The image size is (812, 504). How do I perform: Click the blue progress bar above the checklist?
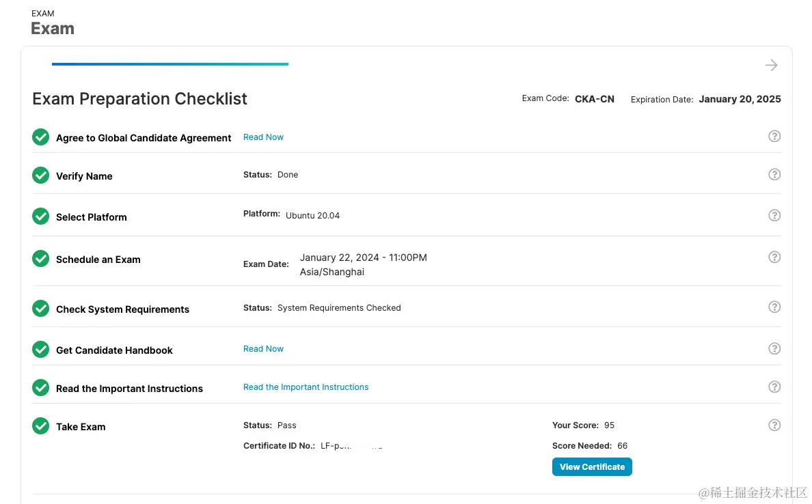[x=170, y=64]
